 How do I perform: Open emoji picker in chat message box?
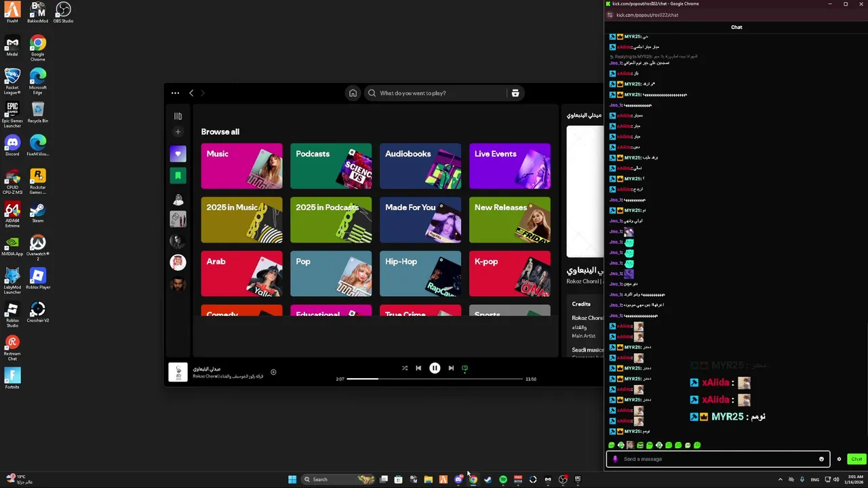(x=821, y=459)
